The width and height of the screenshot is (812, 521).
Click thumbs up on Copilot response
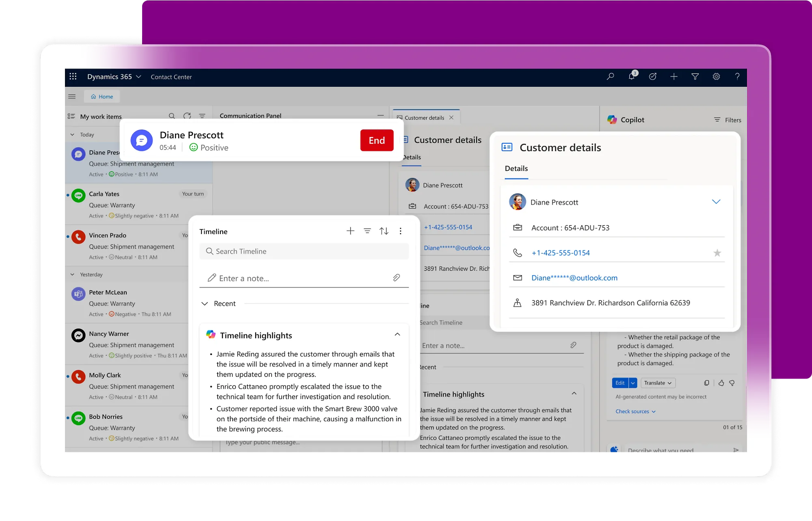pos(721,383)
